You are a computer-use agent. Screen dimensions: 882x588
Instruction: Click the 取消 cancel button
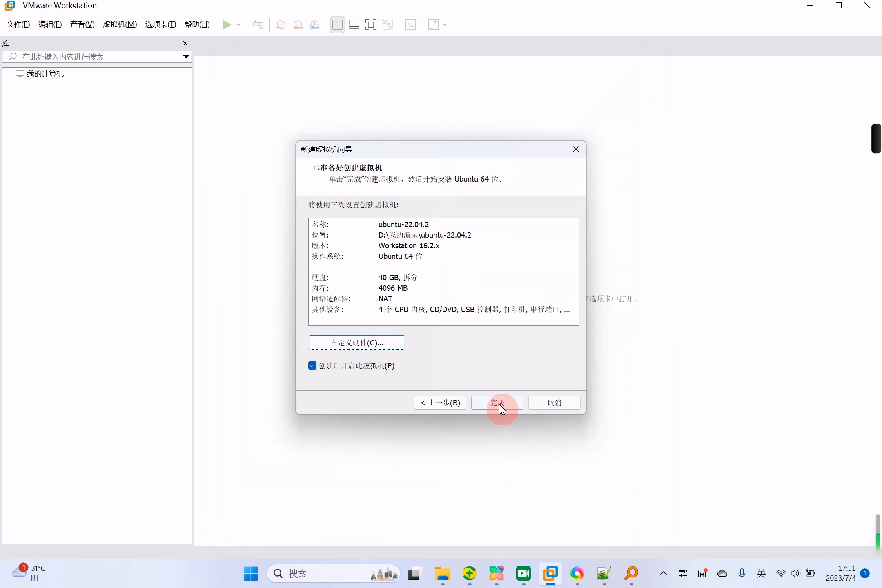coord(555,403)
